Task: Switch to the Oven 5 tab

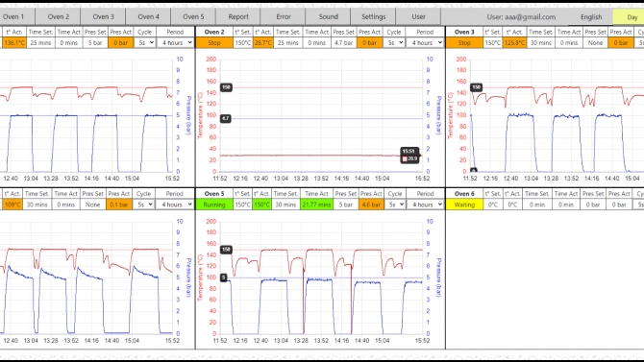Action: [x=193, y=17]
